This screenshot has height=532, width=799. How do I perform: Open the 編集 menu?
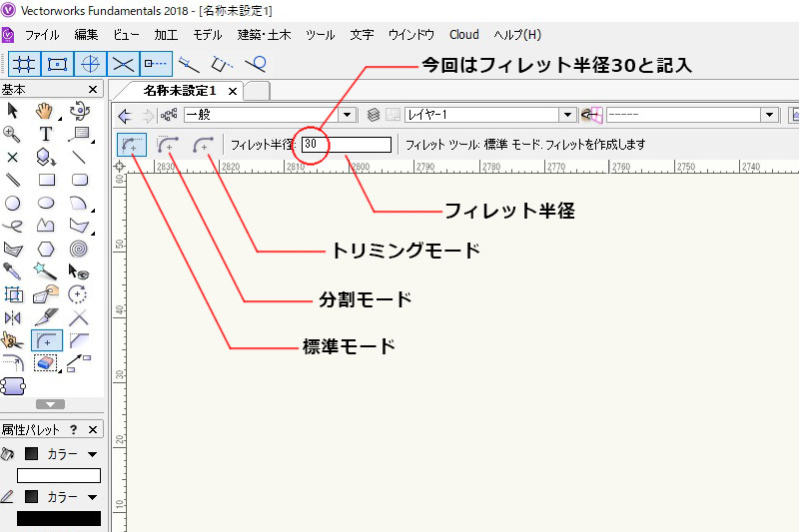[86, 35]
